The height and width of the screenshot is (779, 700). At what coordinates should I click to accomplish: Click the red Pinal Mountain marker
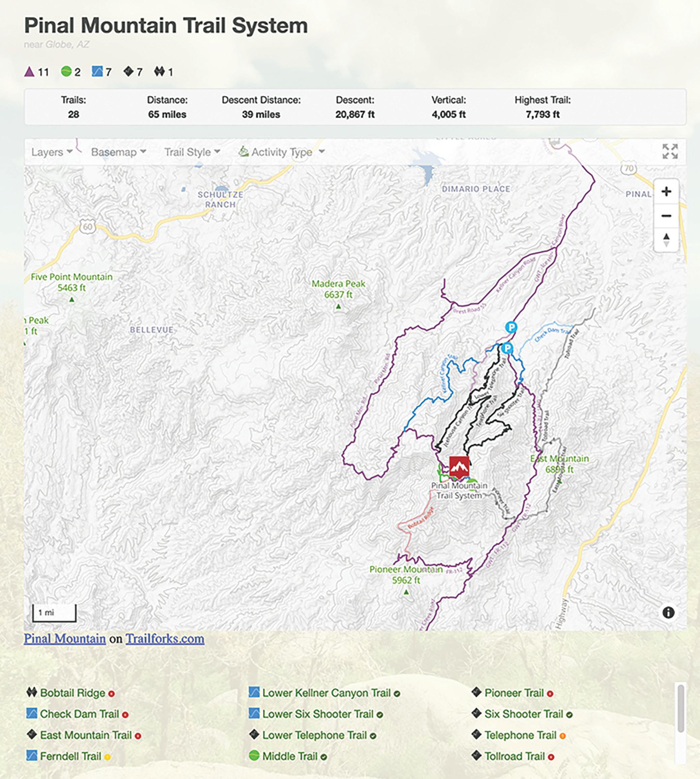(459, 466)
